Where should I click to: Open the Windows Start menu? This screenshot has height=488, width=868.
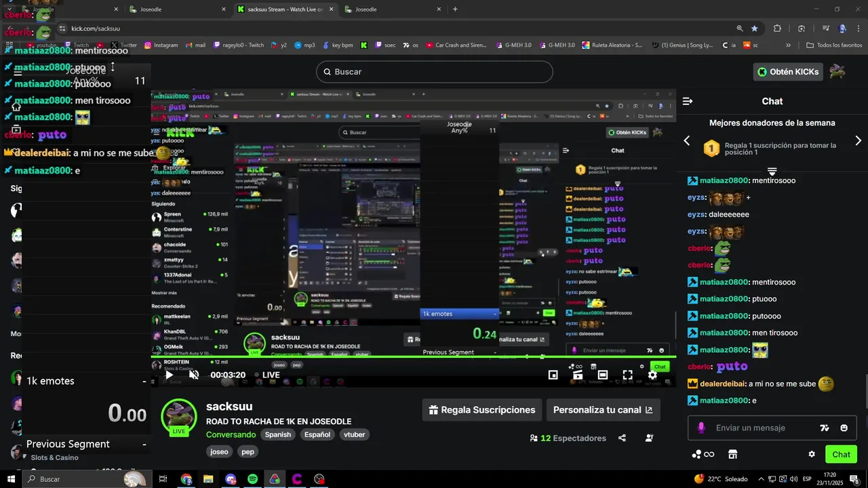tap(10, 479)
